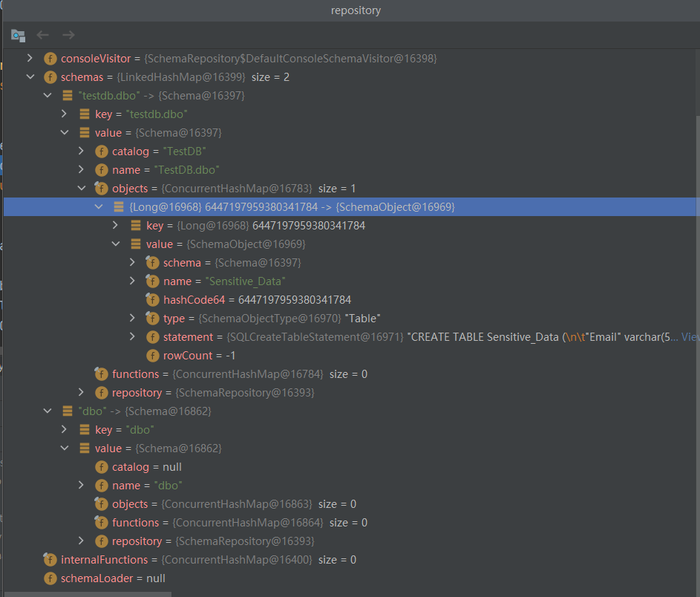Click the field icon beside internalFunctions
700x597 pixels.
pos(50,559)
